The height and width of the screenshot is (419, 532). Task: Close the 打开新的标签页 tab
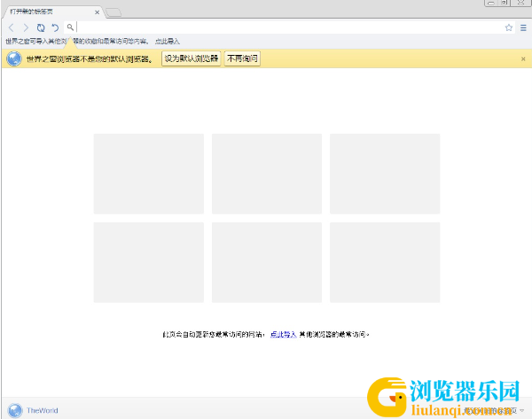tap(97, 12)
